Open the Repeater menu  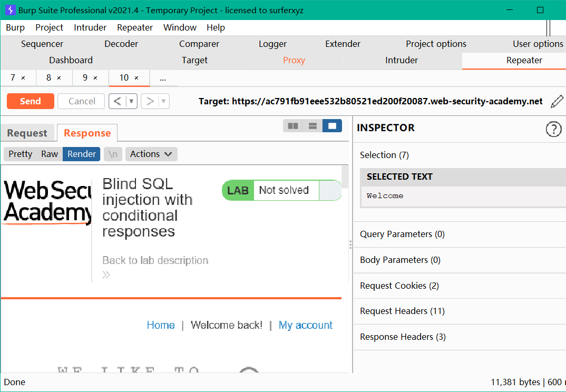tap(134, 28)
